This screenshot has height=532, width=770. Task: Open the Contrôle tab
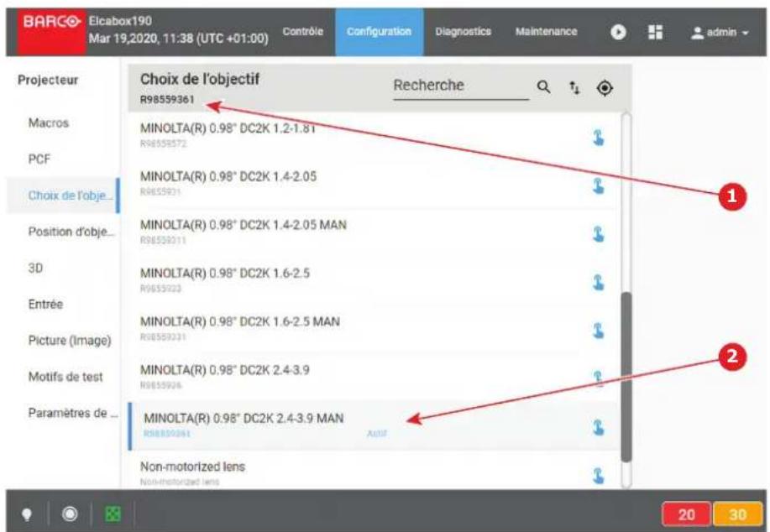[303, 31]
